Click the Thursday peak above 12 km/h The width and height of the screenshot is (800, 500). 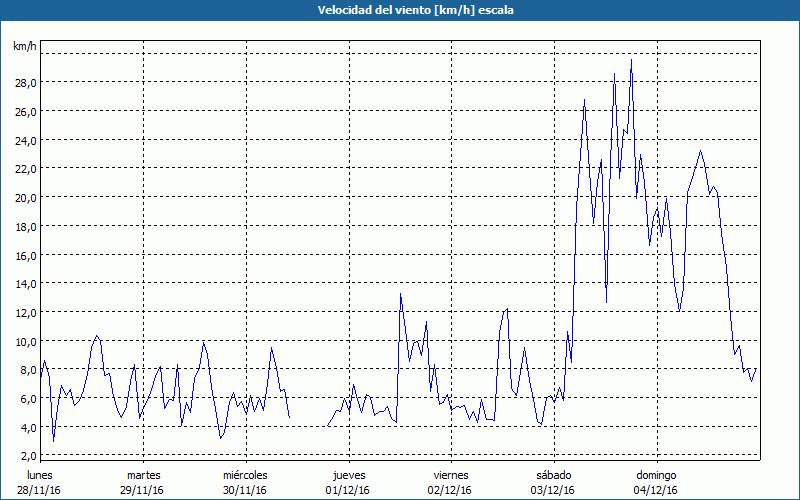(x=401, y=294)
